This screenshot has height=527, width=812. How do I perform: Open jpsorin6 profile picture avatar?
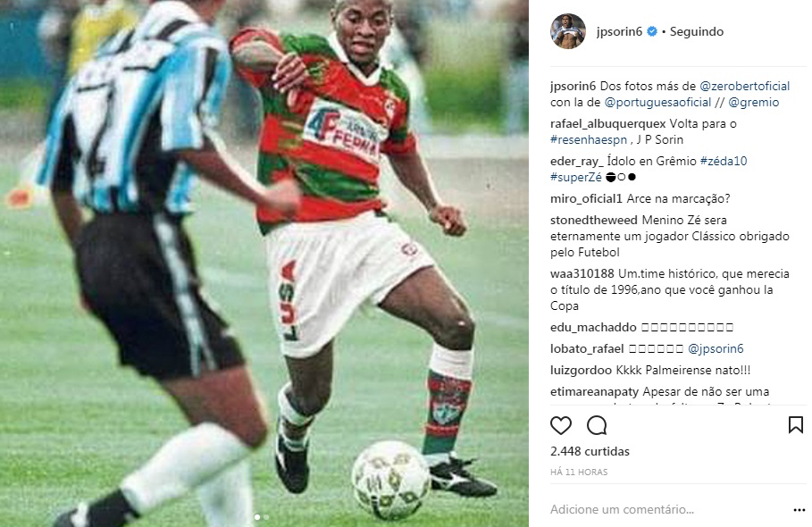pyautogui.click(x=567, y=31)
